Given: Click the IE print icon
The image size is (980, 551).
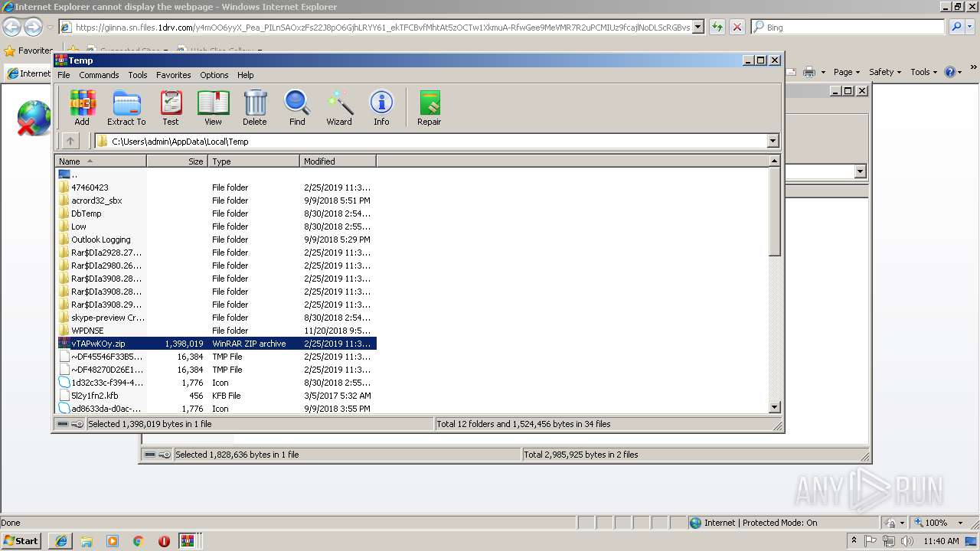Looking at the screenshot, I should [x=809, y=72].
